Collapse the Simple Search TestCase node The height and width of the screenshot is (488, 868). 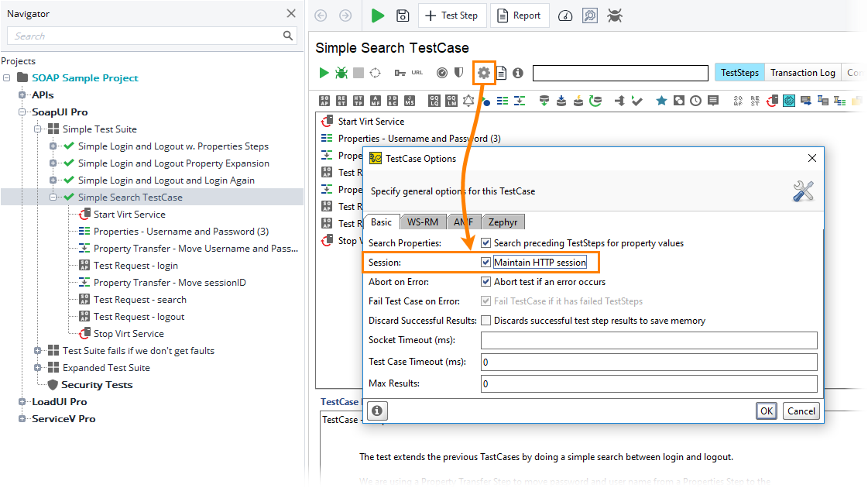tap(53, 198)
